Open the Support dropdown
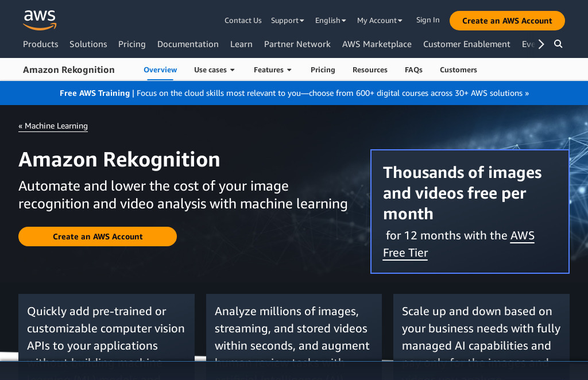This screenshot has width=588, height=380. tap(287, 20)
